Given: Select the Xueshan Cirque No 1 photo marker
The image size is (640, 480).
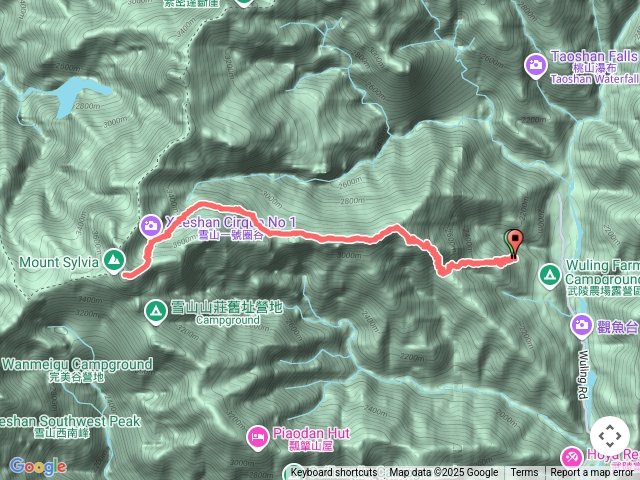Looking at the screenshot, I should (151, 225).
